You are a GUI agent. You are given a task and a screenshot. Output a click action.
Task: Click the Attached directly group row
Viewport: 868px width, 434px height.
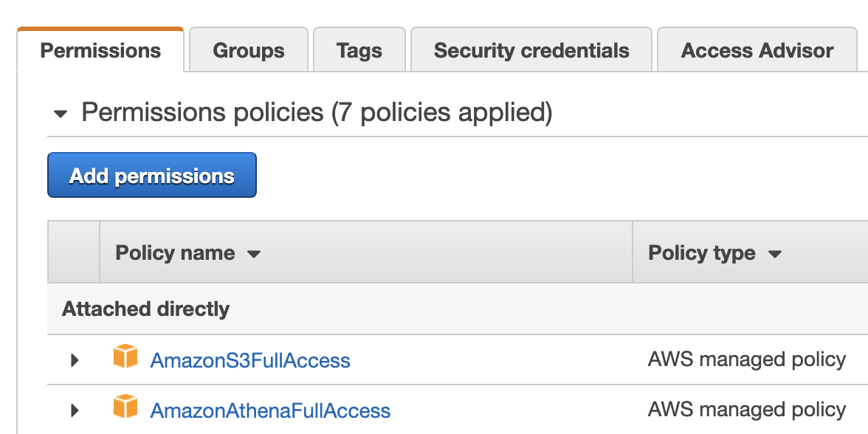(x=146, y=309)
